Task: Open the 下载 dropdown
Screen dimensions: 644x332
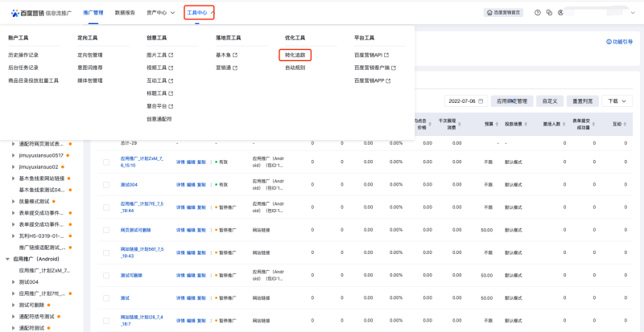Action: (617, 101)
